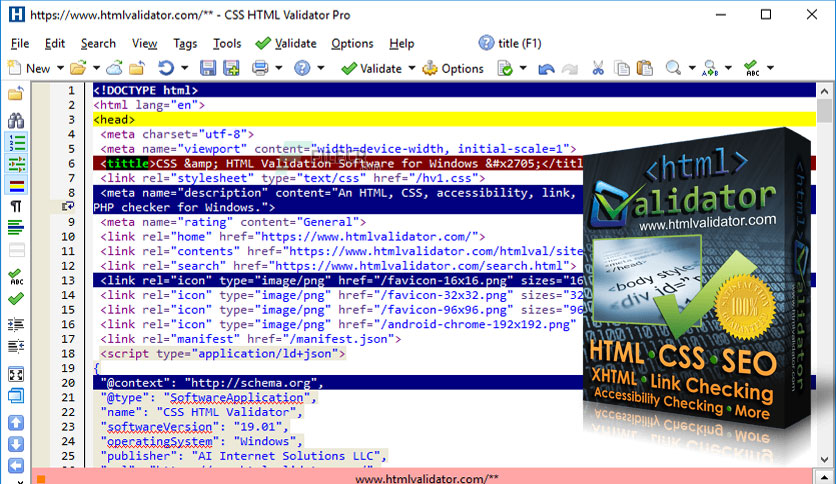Viewport: 836px width, 484px height.
Task: Click the Undo arrow in the toolbar
Action: (546, 69)
